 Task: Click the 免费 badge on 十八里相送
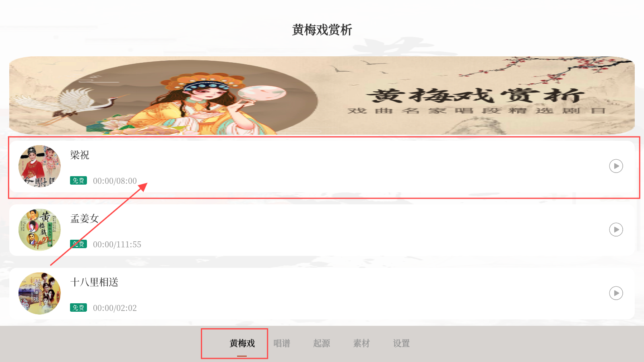click(78, 308)
